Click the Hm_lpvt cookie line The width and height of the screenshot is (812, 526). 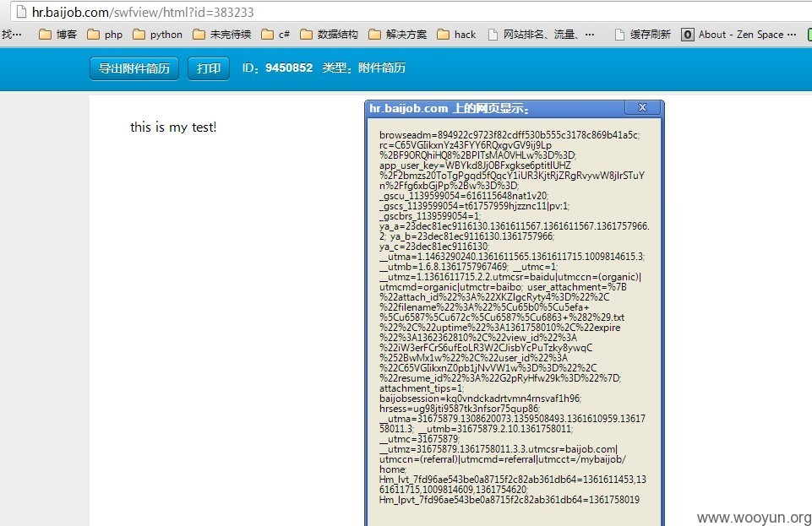(509, 500)
